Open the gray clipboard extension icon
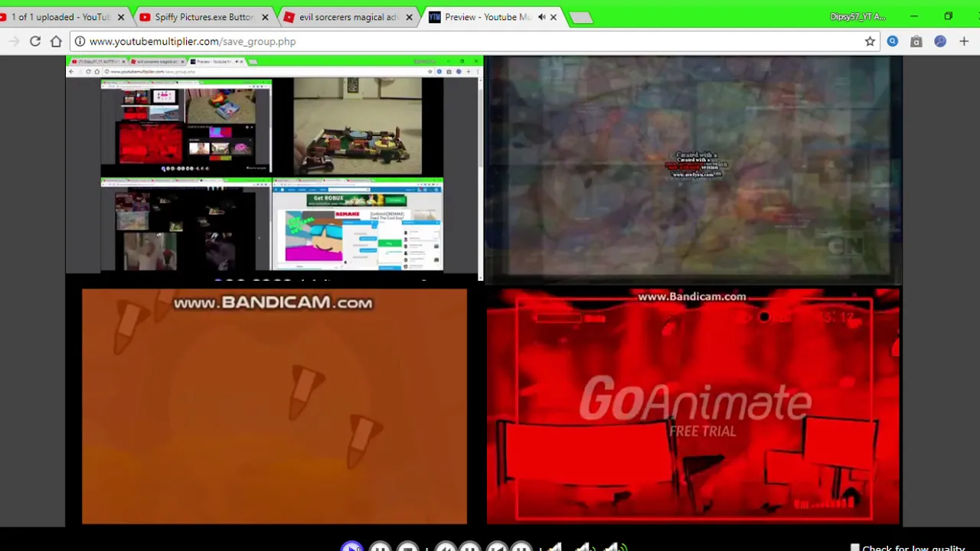Screen dimensions: 980x551 point(916,41)
